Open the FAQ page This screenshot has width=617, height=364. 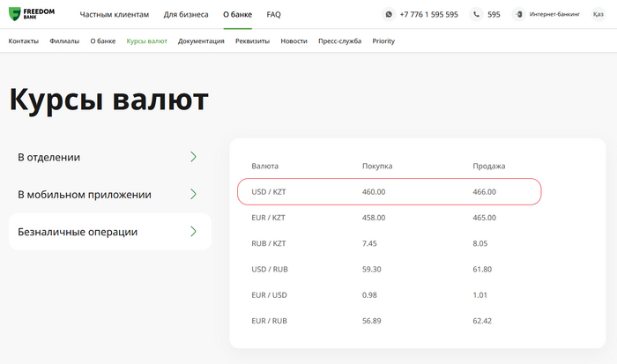[x=274, y=15]
